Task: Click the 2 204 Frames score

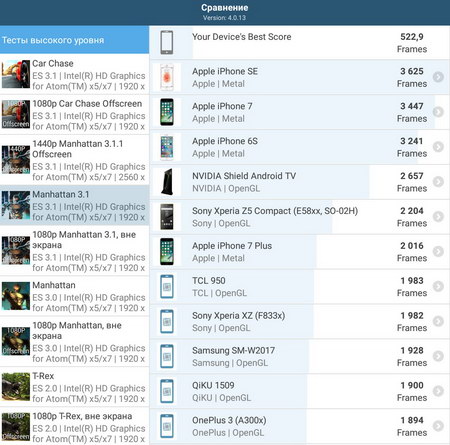Action: 412,217
